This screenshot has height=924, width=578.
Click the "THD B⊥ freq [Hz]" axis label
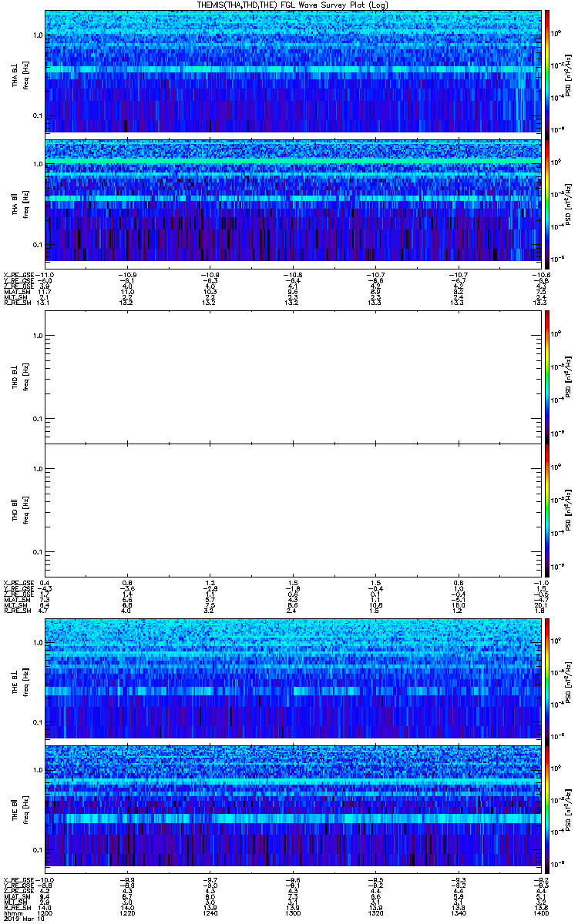20,377
